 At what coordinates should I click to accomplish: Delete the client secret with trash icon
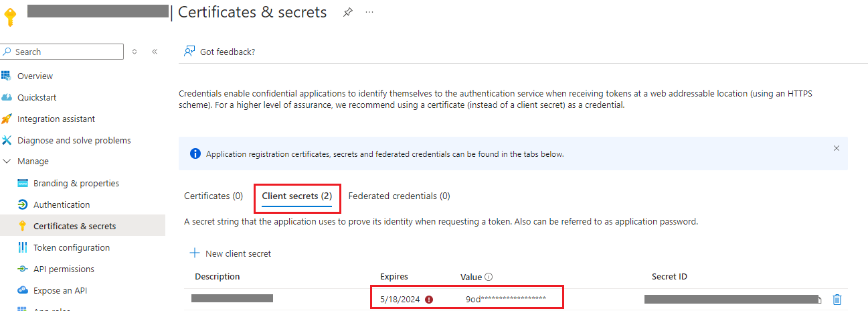(x=837, y=300)
